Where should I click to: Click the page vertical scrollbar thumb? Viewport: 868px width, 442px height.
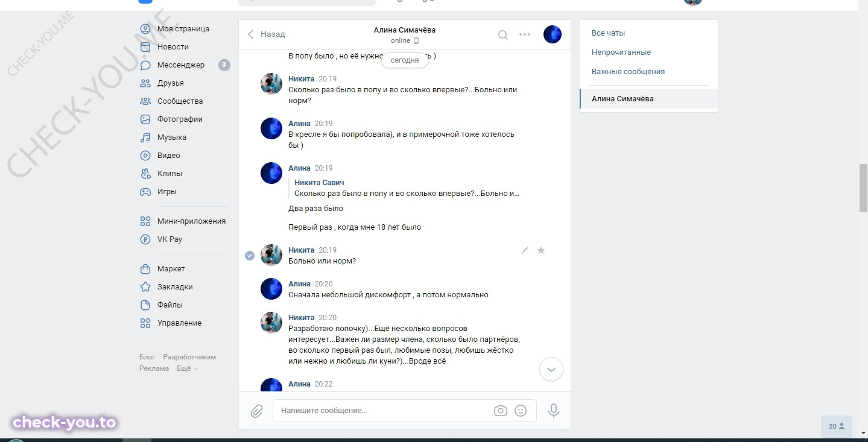863,188
